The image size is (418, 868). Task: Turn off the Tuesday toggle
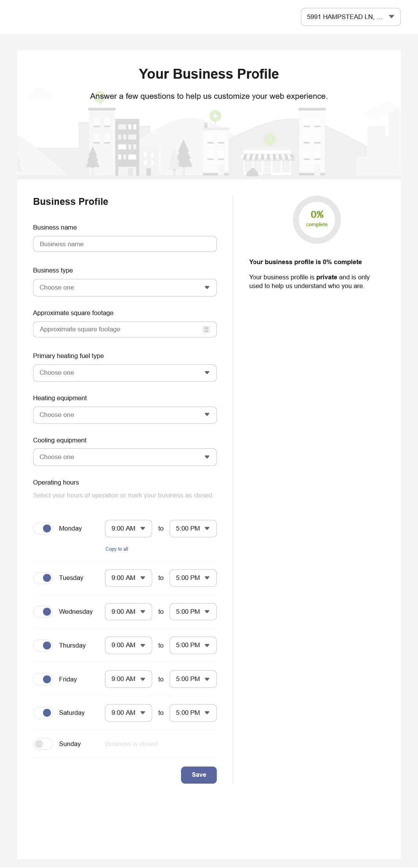tap(43, 578)
